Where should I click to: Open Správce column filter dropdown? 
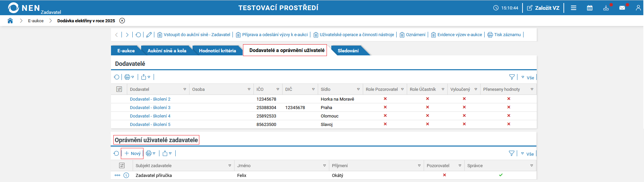point(532,166)
